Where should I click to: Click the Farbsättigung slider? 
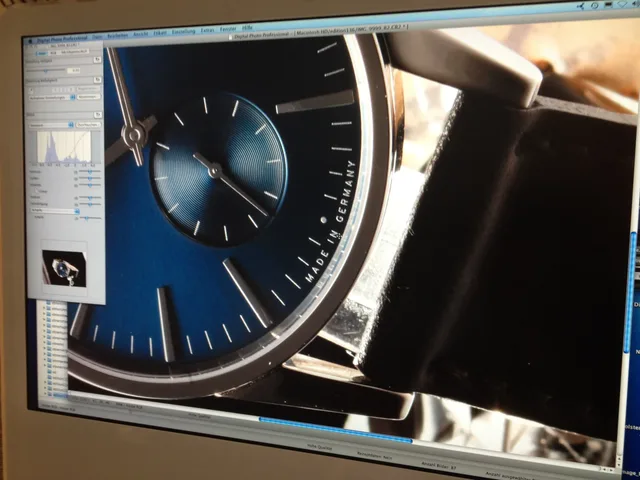pyautogui.click(x=90, y=204)
